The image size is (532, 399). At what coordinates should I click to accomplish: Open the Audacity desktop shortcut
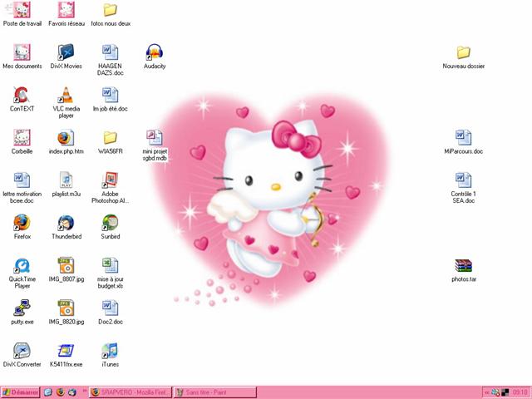coord(155,52)
